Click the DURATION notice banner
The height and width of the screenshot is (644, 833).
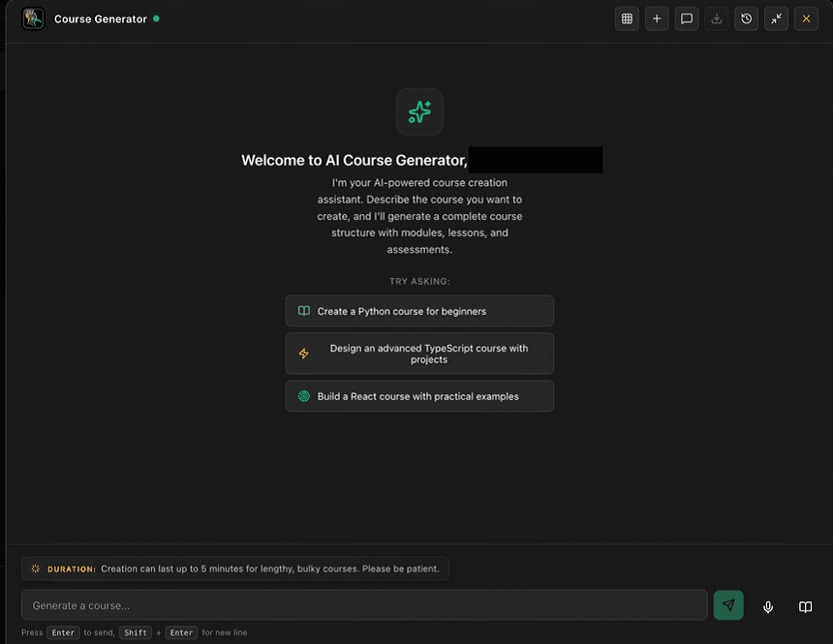[x=235, y=568]
